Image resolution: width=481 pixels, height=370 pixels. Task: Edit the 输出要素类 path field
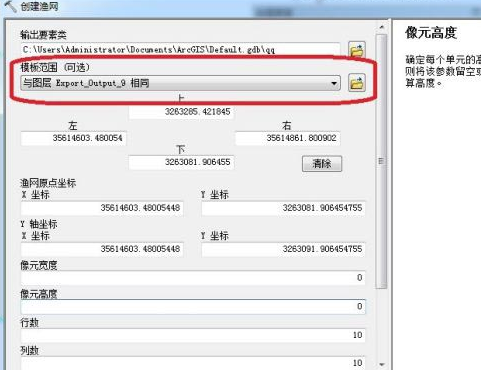point(180,50)
